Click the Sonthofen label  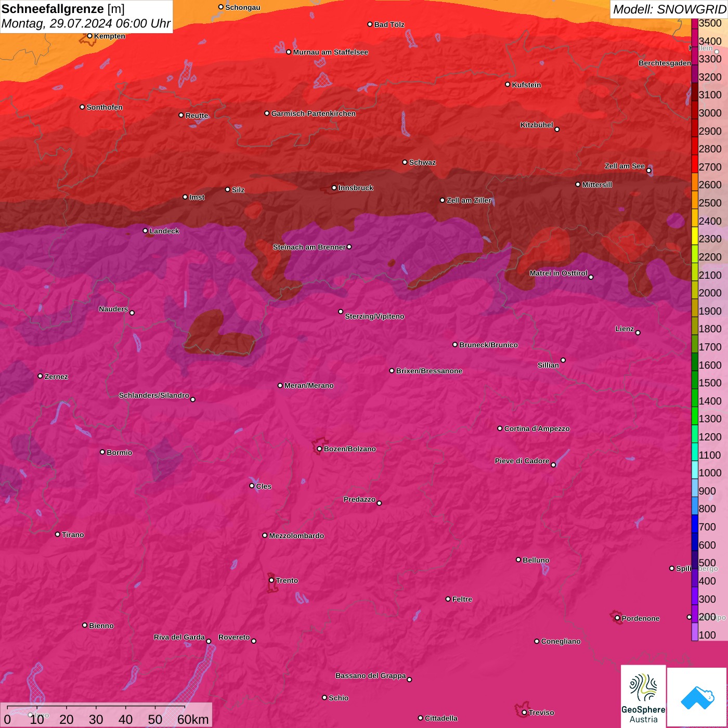[x=105, y=107]
